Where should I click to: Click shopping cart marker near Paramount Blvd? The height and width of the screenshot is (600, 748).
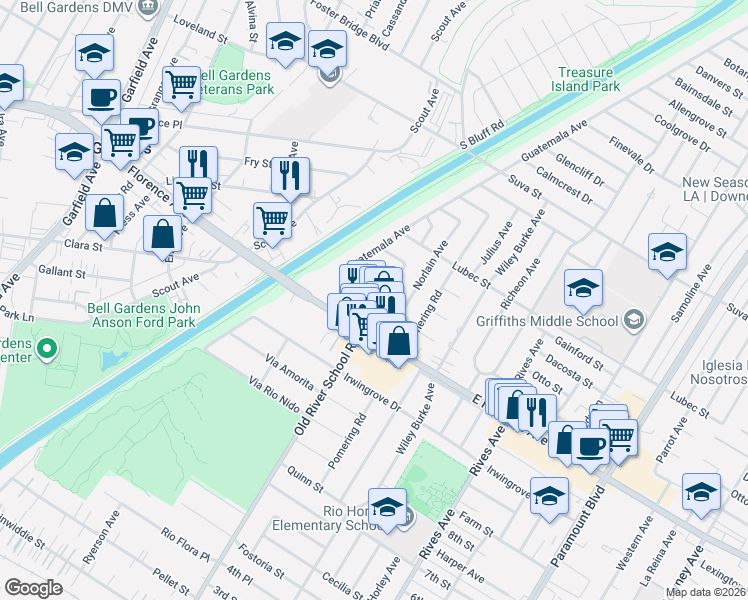622,439
